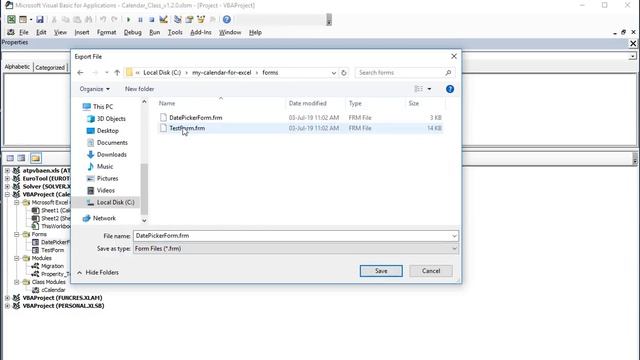The height and width of the screenshot is (360, 640).
Task: Open the Insert UserForm dropdown arrow
Action: pos(31,20)
